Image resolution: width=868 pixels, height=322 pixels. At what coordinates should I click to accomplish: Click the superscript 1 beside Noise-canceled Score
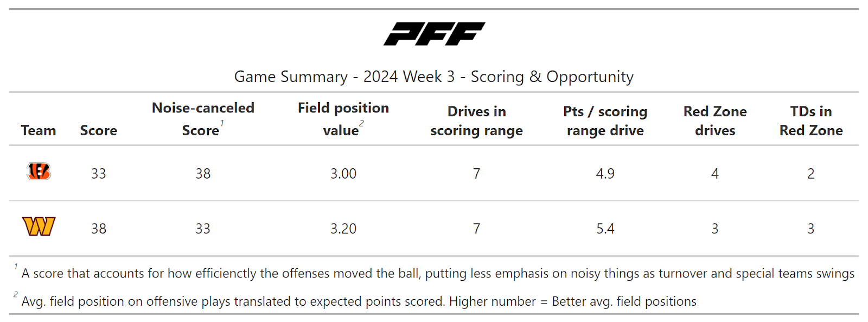point(222,123)
